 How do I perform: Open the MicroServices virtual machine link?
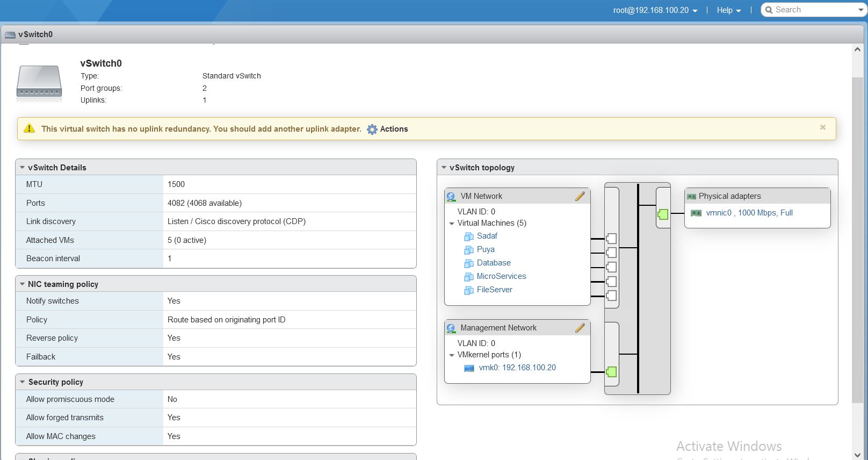[x=501, y=276]
